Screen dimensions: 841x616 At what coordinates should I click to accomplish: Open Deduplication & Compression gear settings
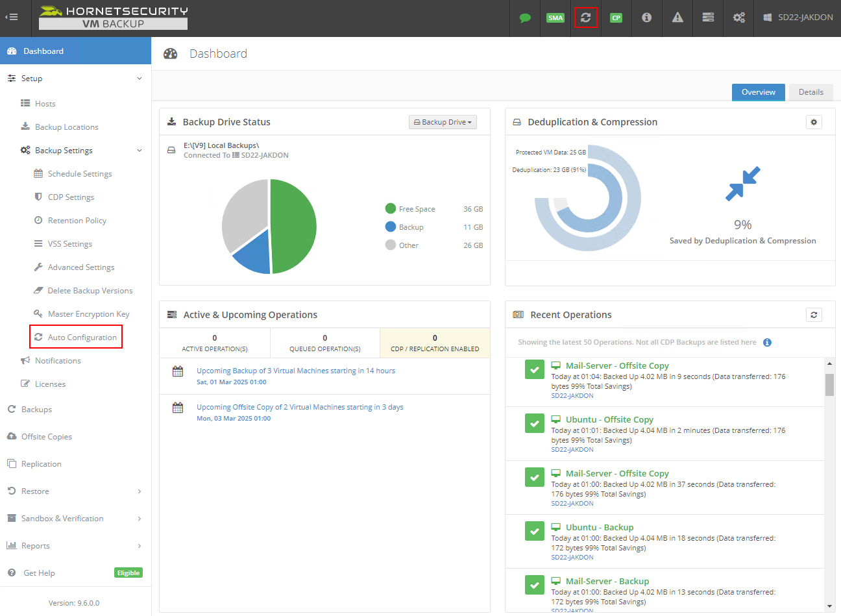tap(814, 122)
